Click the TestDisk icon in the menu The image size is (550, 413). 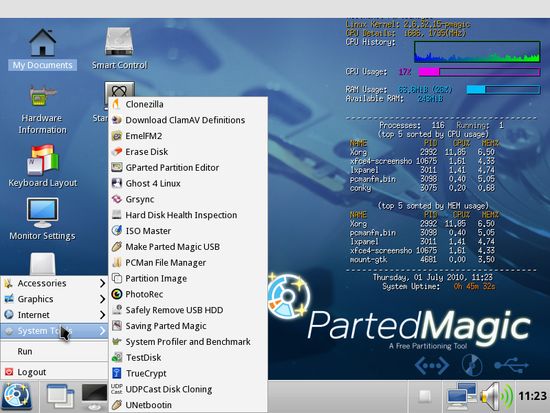(116, 357)
